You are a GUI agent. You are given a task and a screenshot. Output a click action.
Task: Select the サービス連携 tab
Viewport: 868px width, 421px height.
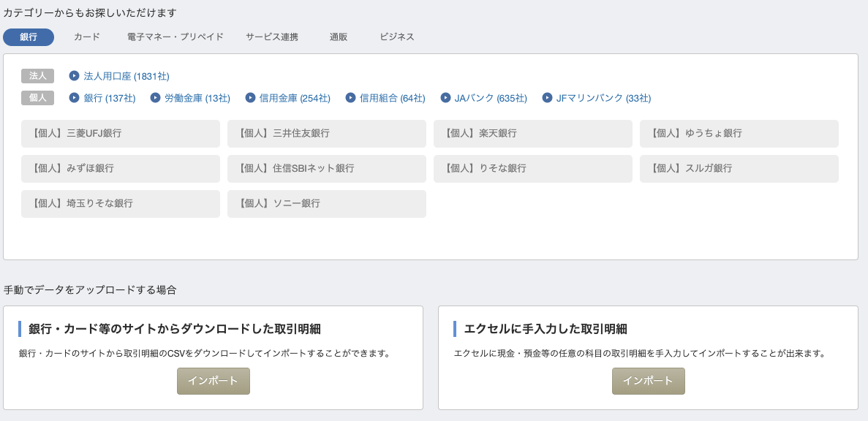coord(272,37)
